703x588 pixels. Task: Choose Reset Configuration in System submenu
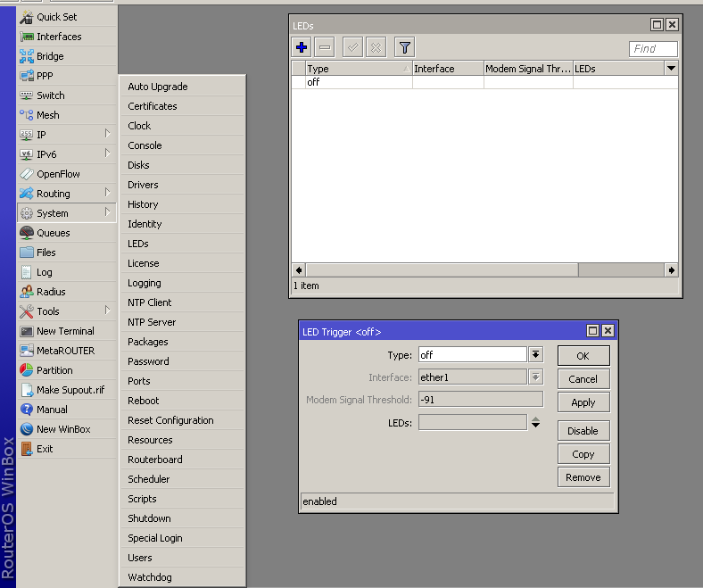(170, 420)
